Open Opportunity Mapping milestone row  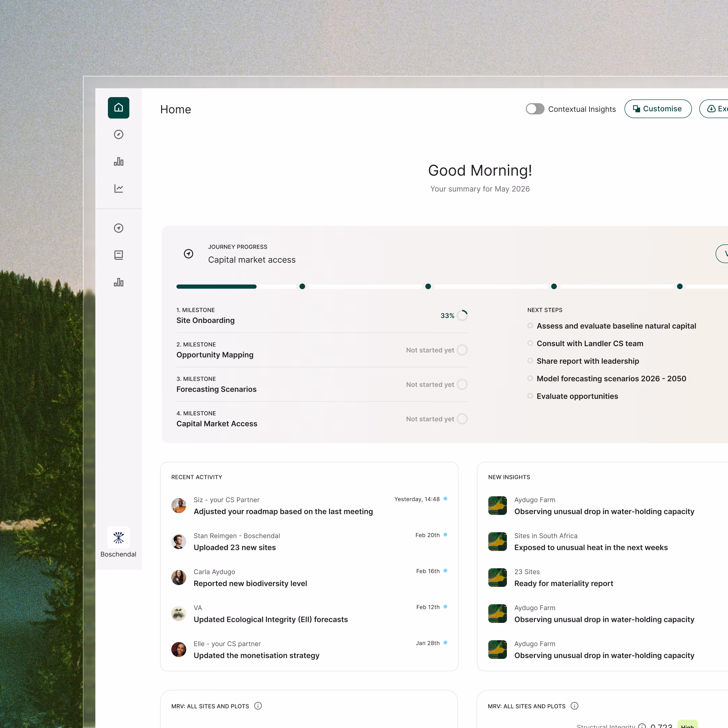[322, 350]
